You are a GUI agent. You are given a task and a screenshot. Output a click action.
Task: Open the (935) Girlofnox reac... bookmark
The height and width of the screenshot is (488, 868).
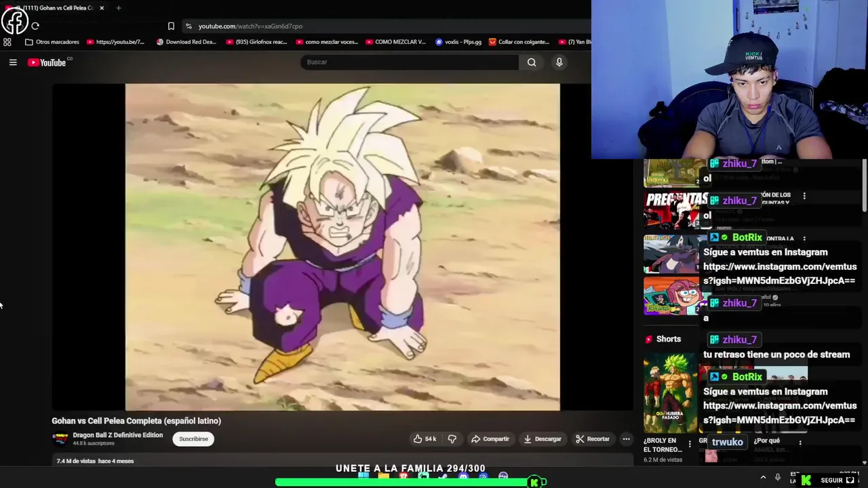point(256,42)
